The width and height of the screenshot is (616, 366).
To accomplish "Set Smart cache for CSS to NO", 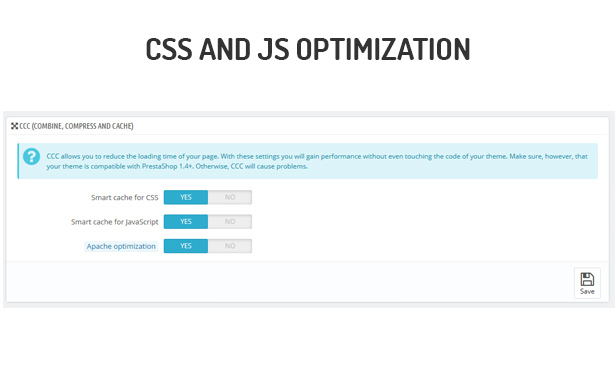I will (230, 197).
